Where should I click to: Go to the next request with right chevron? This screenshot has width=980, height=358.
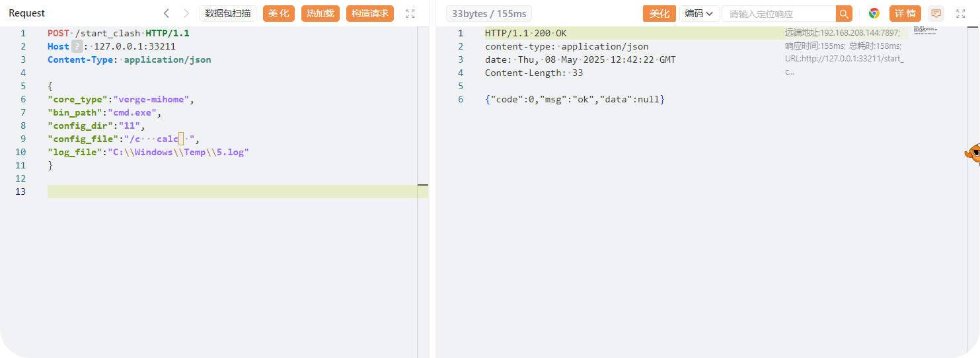pos(186,13)
